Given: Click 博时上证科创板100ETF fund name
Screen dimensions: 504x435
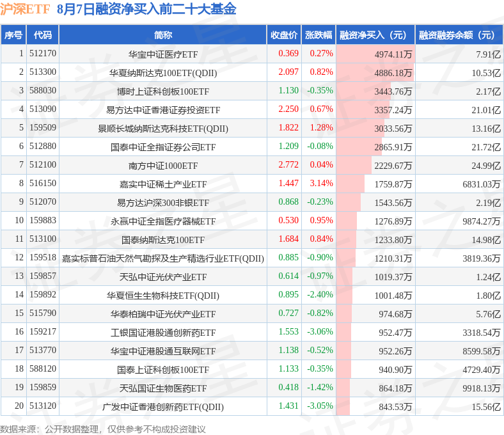Looking at the screenshot, I should point(163,91).
